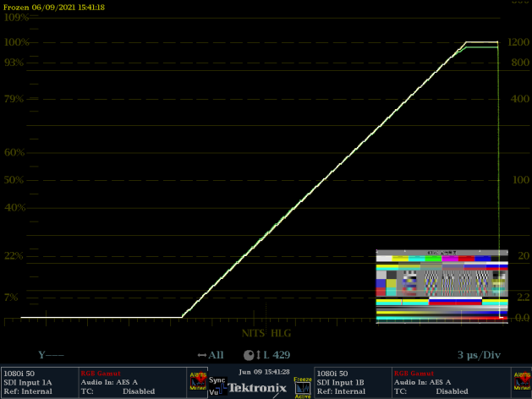
Task: Click 'Audio In: AES A' in the Input 1A panel
Action: point(109,382)
